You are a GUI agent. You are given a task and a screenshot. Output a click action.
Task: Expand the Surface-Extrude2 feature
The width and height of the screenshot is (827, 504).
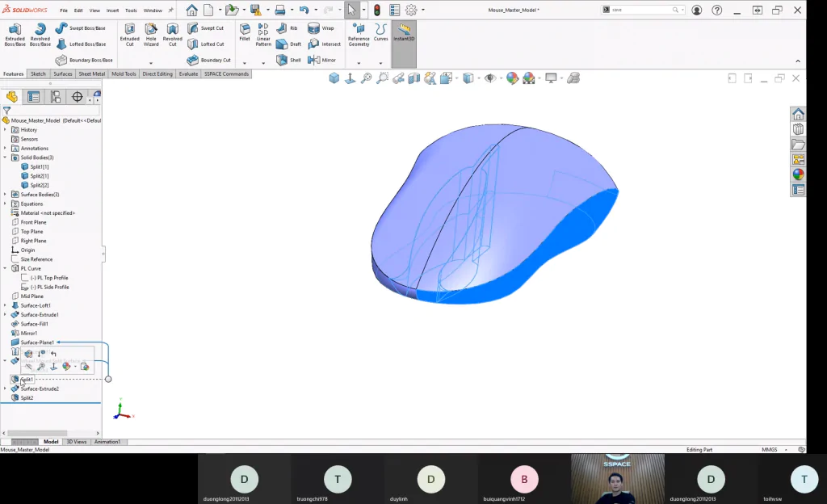pyautogui.click(x=6, y=388)
